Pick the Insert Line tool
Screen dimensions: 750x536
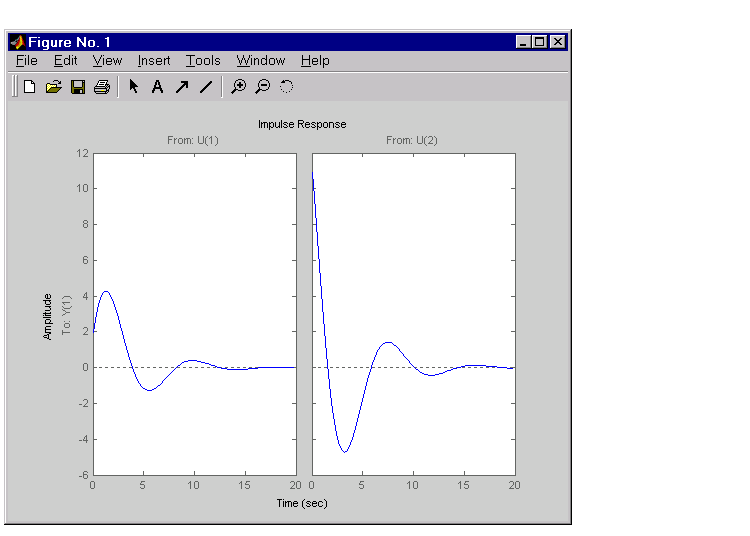click(205, 87)
